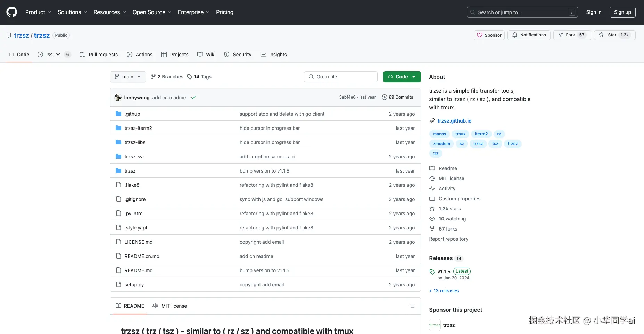Image resolution: width=644 pixels, height=334 pixels.
Task: Open the Pricing page
Action: pos(225,12)
